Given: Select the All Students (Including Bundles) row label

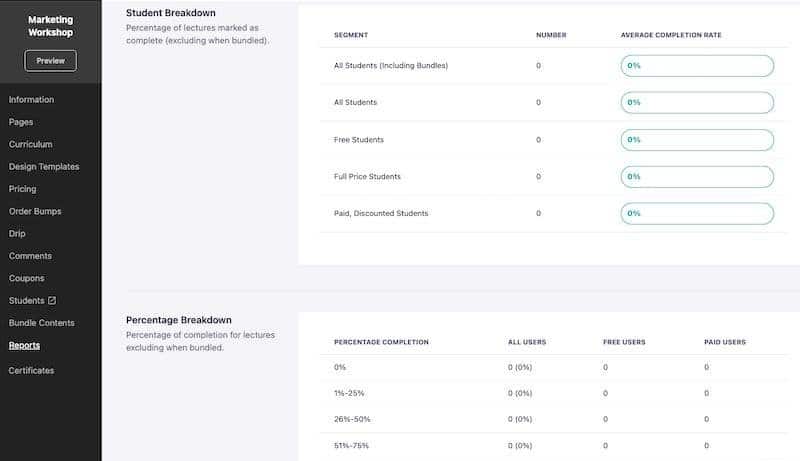Looking at the screenshot, I should point(391,66).
